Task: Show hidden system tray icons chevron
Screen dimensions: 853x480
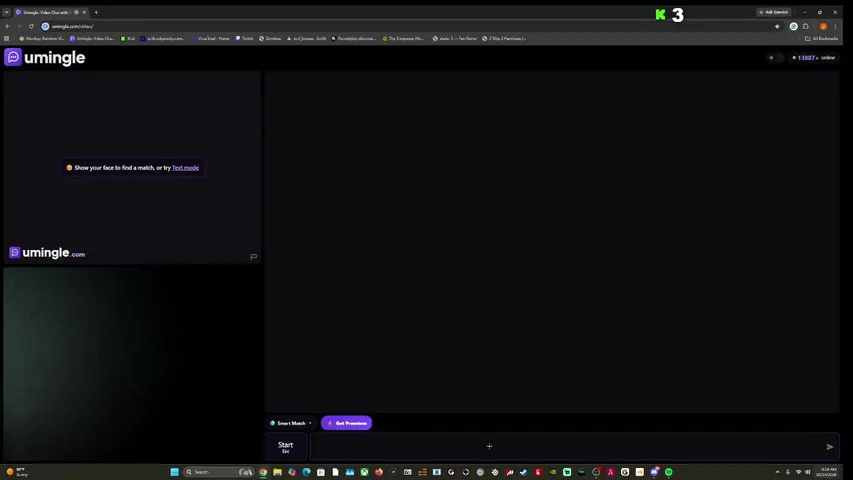Action: pyautogui.click(x=777, y=472)
